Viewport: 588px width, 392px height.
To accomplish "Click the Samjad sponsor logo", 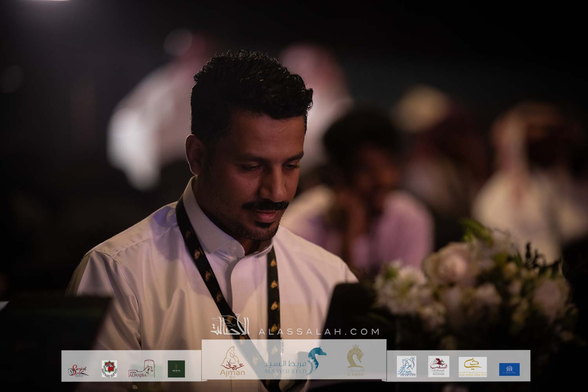I will pyautogui.click(x=77, y=369).
